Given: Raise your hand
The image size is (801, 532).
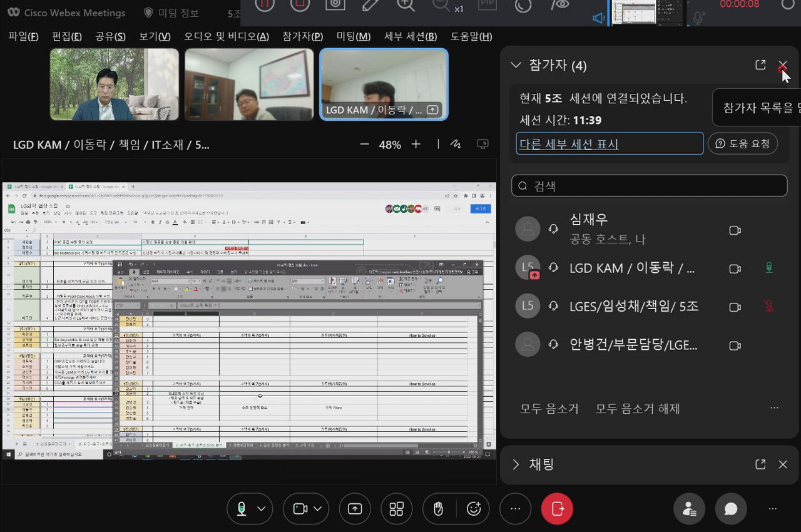Looking at the screenshot, I should point(438,509).
